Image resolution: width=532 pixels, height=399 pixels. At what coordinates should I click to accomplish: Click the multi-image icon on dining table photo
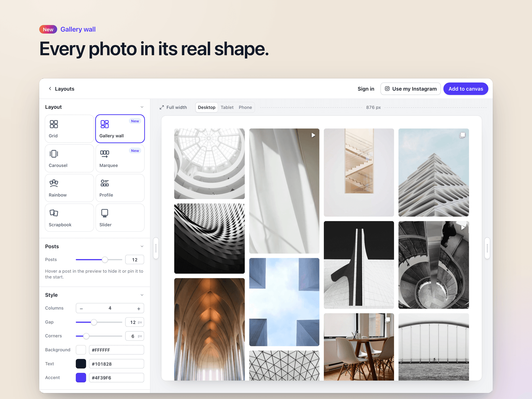point(388,320)
